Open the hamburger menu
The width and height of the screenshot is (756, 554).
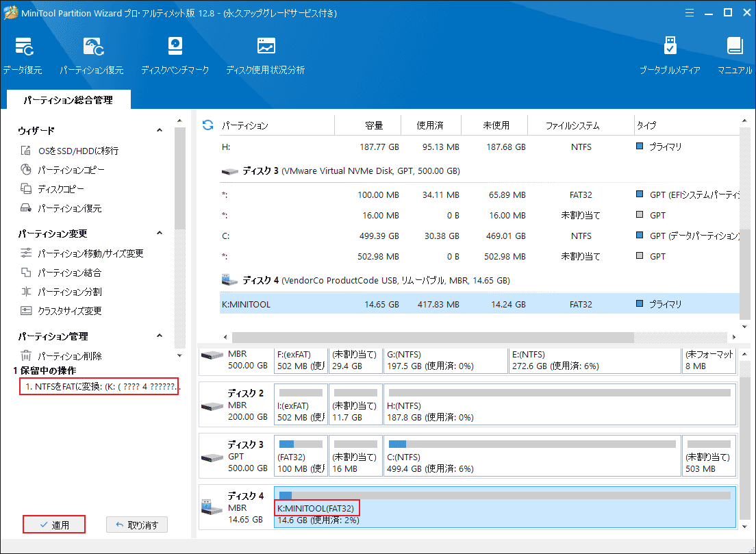689,12
